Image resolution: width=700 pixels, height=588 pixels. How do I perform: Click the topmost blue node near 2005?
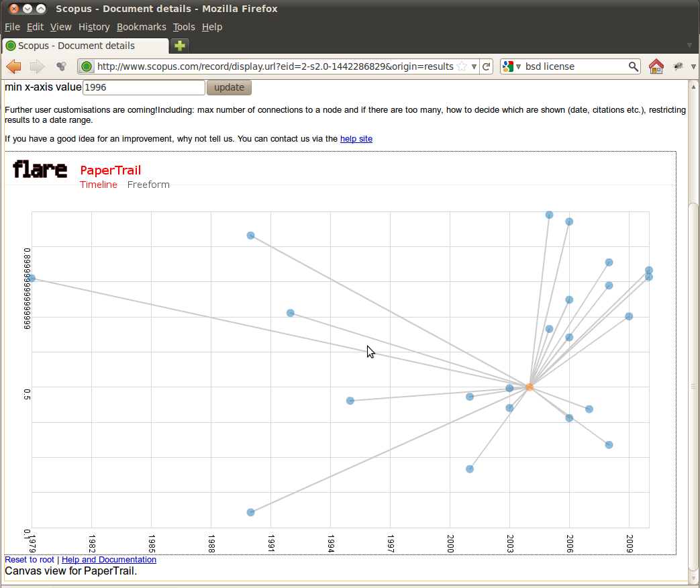coord(549,215)
